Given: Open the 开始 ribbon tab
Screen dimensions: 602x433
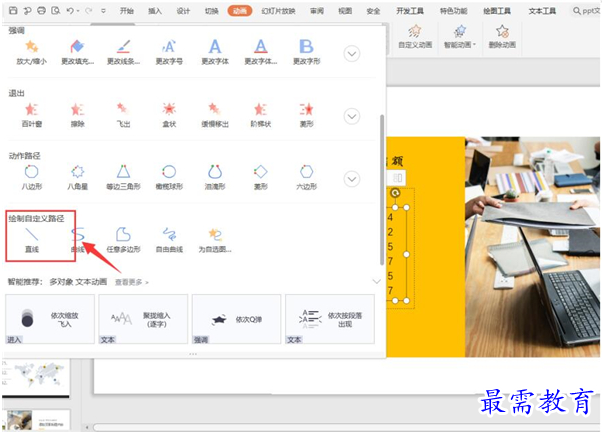Looking at the screenshot, I should click(x=127, y=11).
